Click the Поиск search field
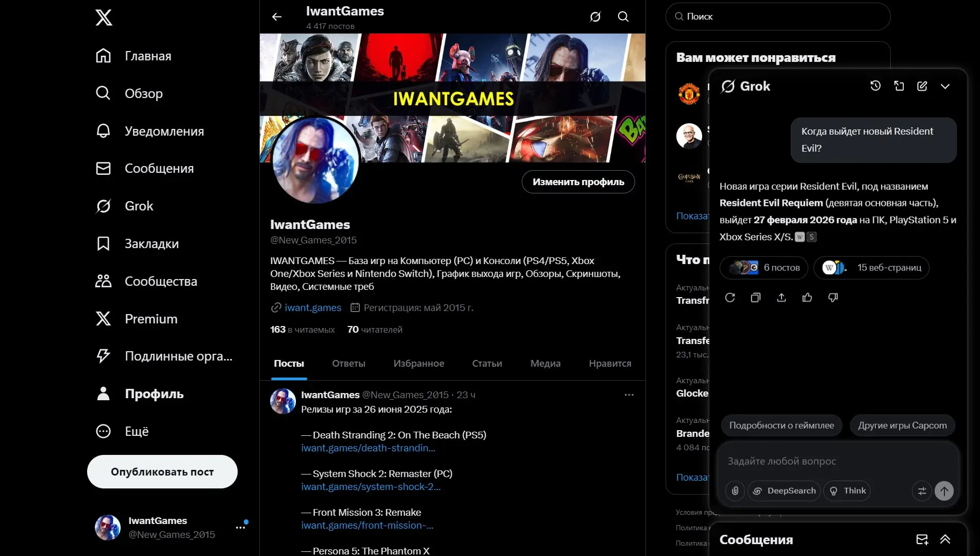 pos(778,17)
